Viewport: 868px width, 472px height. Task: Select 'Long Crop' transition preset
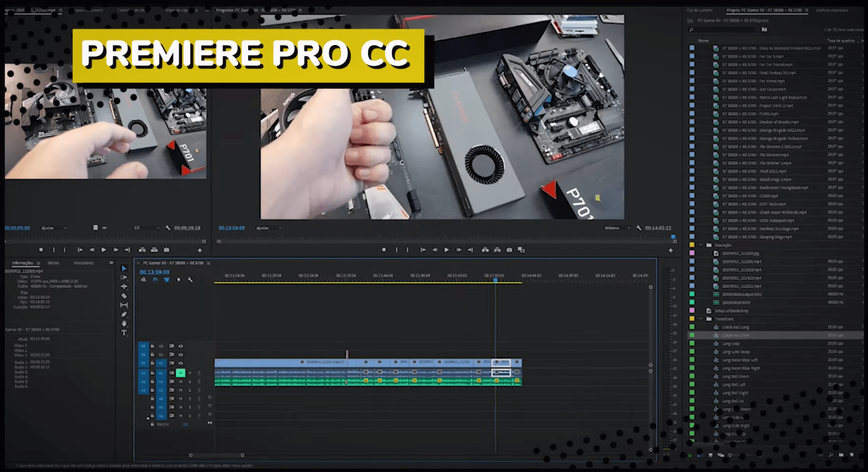tap(731, 344)
